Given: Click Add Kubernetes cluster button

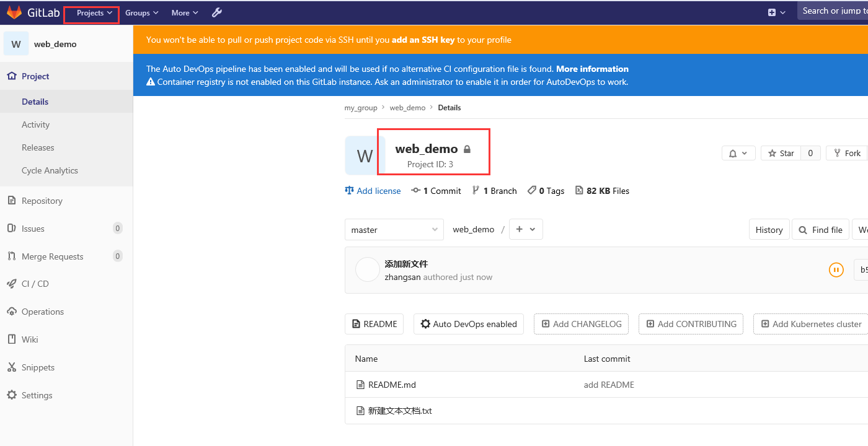Looking at the screenshot, I should pos(811,324).
